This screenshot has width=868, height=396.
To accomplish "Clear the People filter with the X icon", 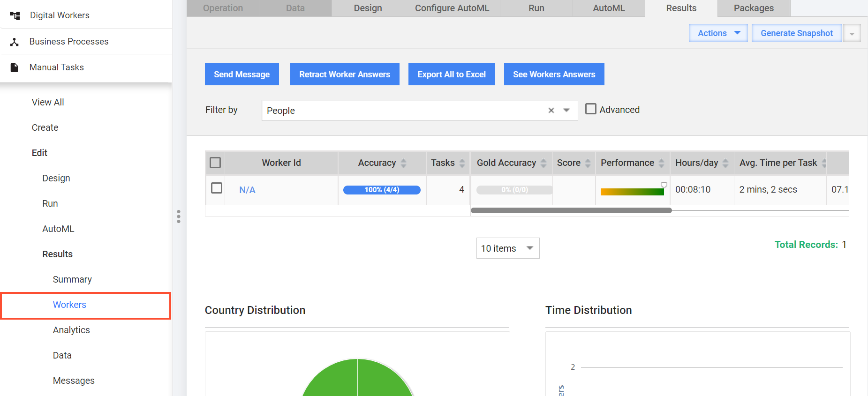I will coord(551,110).
